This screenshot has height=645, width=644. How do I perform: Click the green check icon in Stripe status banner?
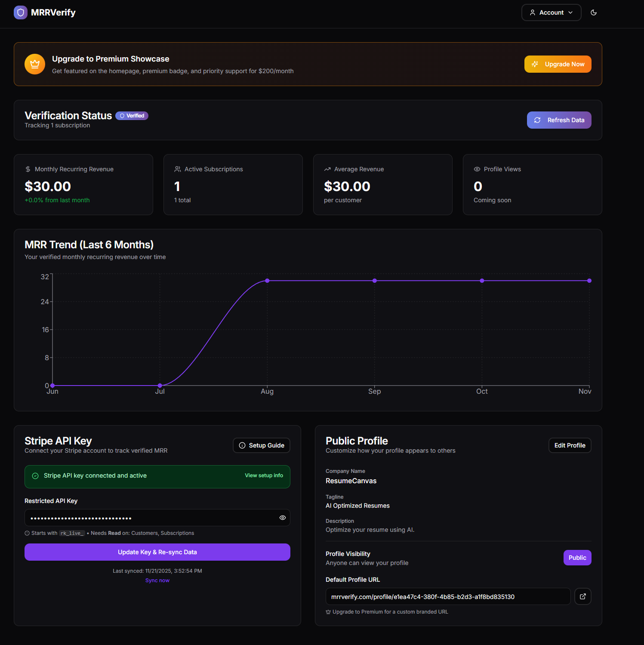pyautogui.click(x=35, y=476)
